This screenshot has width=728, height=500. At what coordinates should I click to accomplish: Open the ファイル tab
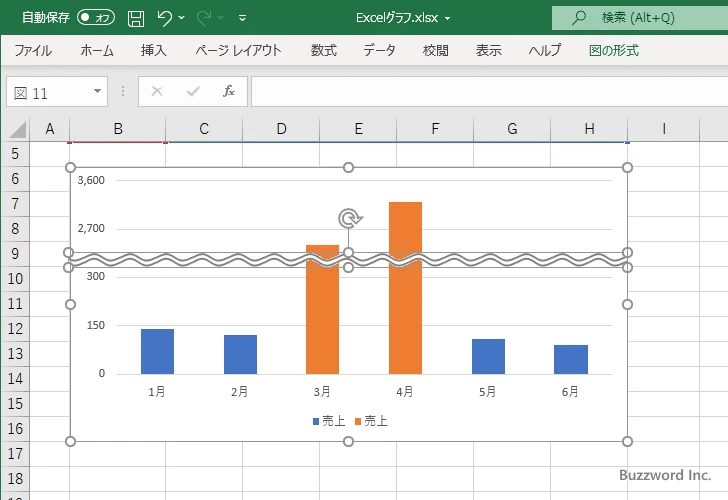[x=33, y=50]
